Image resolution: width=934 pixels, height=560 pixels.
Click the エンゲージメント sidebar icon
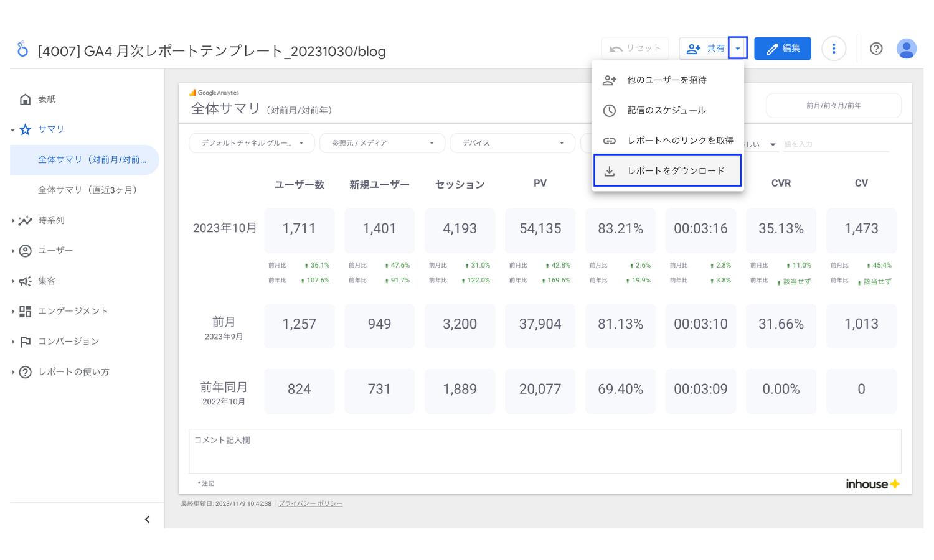pyautogui.click(x=25, y=311)
